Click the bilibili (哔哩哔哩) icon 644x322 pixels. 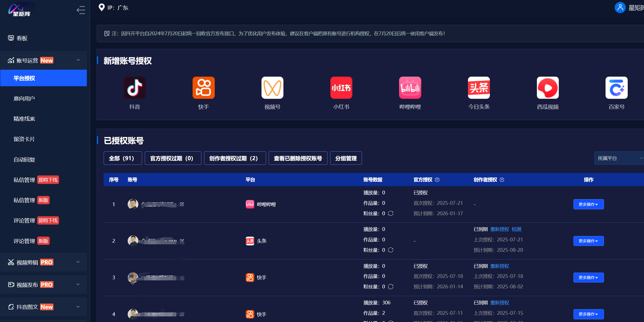point(410,88)
